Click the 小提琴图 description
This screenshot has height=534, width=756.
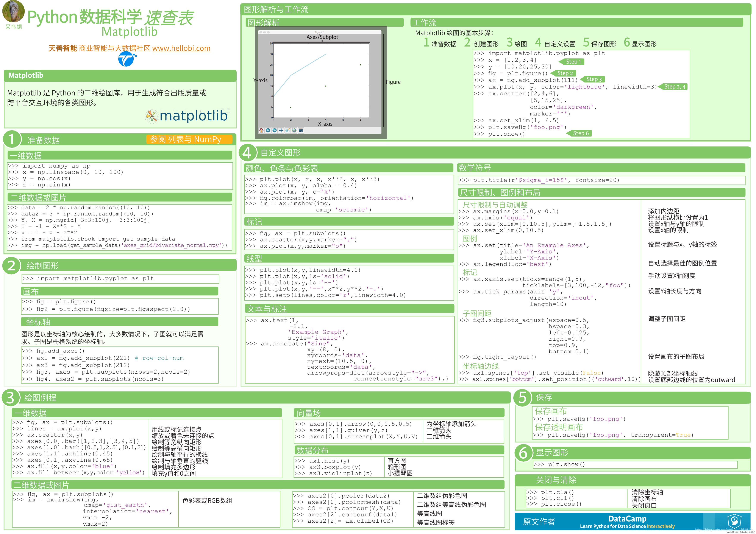tap(400, 473)
